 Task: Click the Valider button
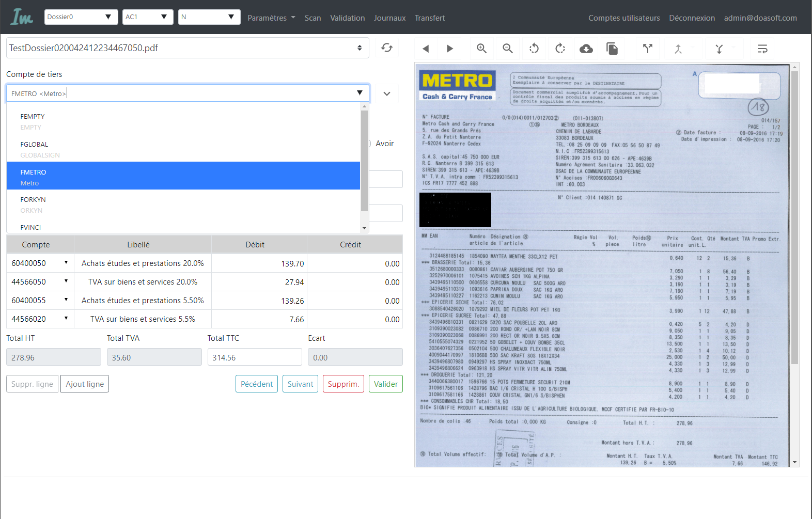386,384
